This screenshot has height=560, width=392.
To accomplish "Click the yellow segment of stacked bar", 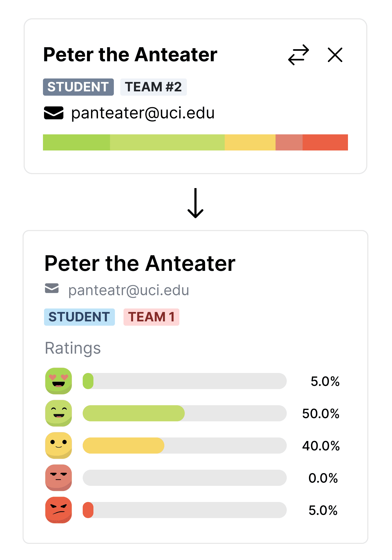I will (x=250, y=142).
